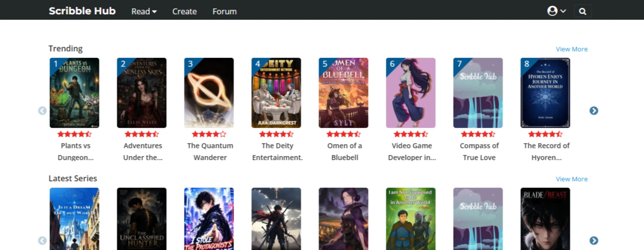The image size is (644, 250).
Task: Click the Plants vs Dungeon title link
Action: [76, 151]
